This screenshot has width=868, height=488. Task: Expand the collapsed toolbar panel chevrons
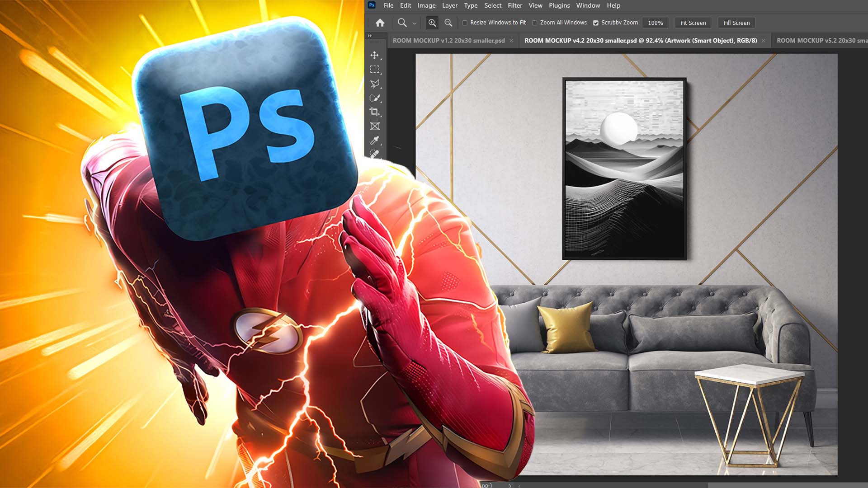click(x=370, y=35)
